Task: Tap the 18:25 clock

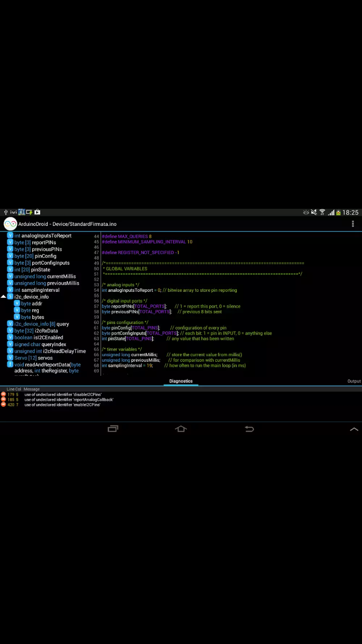Action: click(350, 212)
